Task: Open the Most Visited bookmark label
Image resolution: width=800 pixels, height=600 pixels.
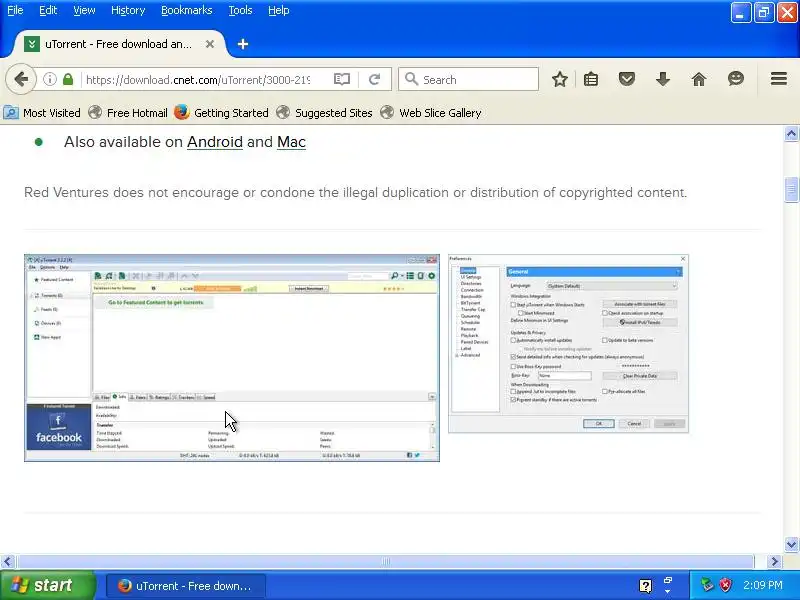Action: coord(52,113)
